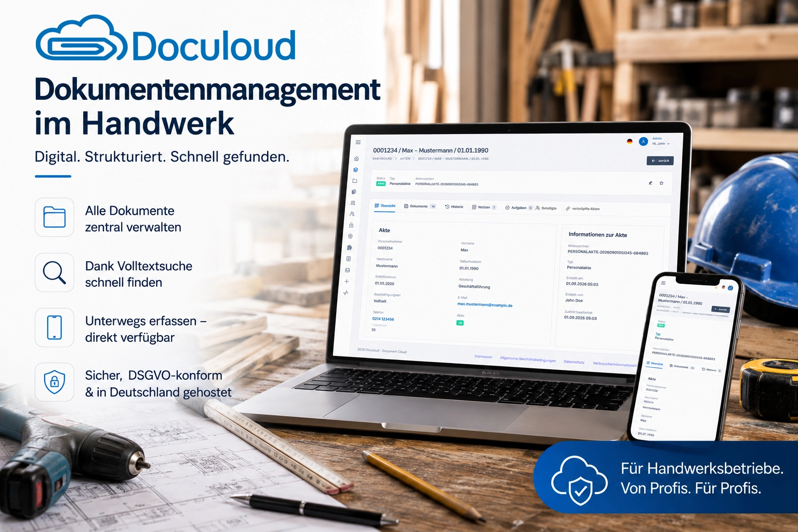The image size is (798, 532).
Task: Click the AKTEN breadcrumb link
Action: tap(405, 158)
